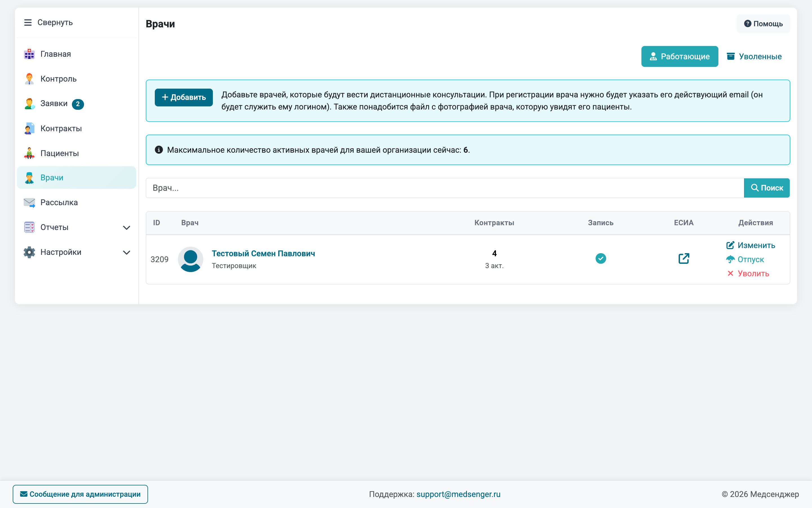The height and width of the screenshot is (508, 812).
Task: Open the support@medsenger.ru email link
Action: pyautogui.click(x=458, y=494)
